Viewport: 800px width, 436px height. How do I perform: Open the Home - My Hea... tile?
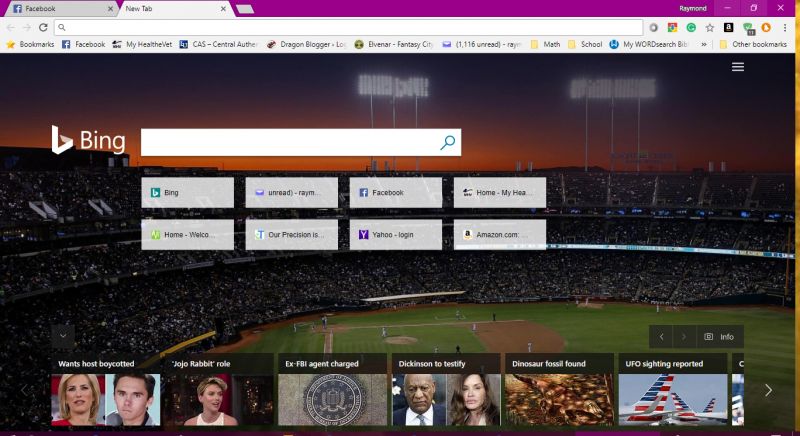[499, 192]
